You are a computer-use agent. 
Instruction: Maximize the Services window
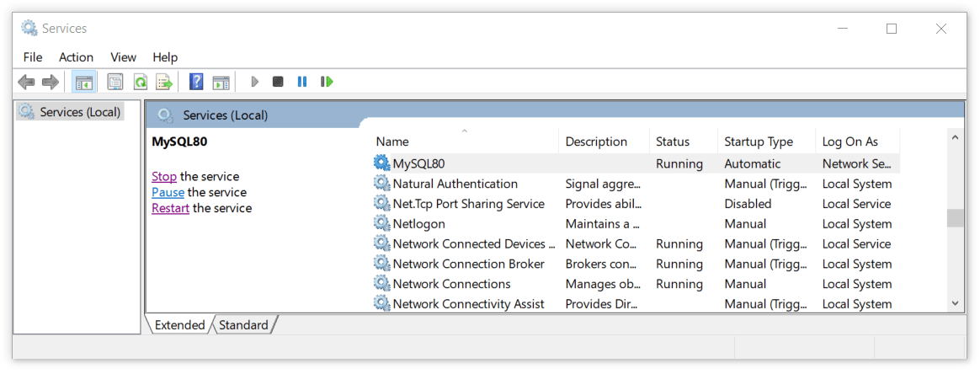point(892,29)
